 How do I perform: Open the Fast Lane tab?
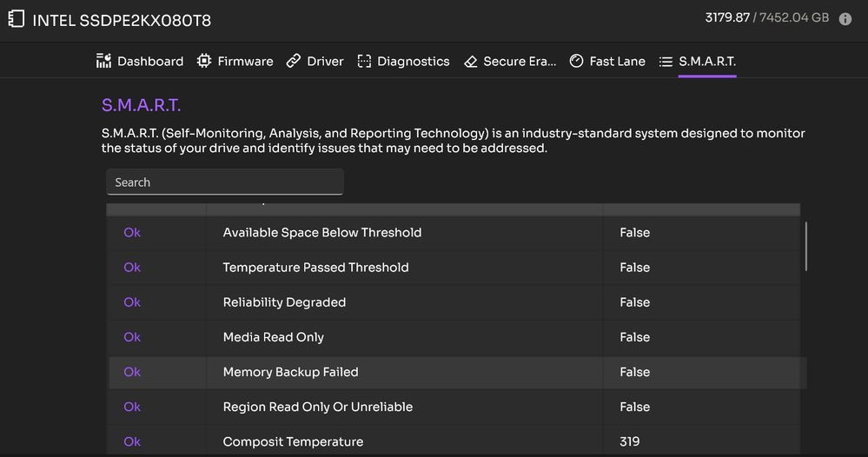click(617, 62)
